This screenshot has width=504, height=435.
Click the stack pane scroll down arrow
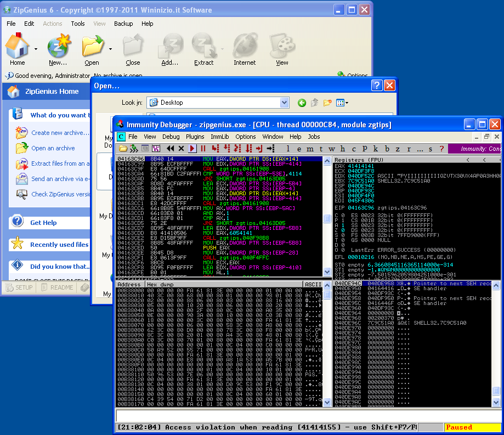click(496, 402)
